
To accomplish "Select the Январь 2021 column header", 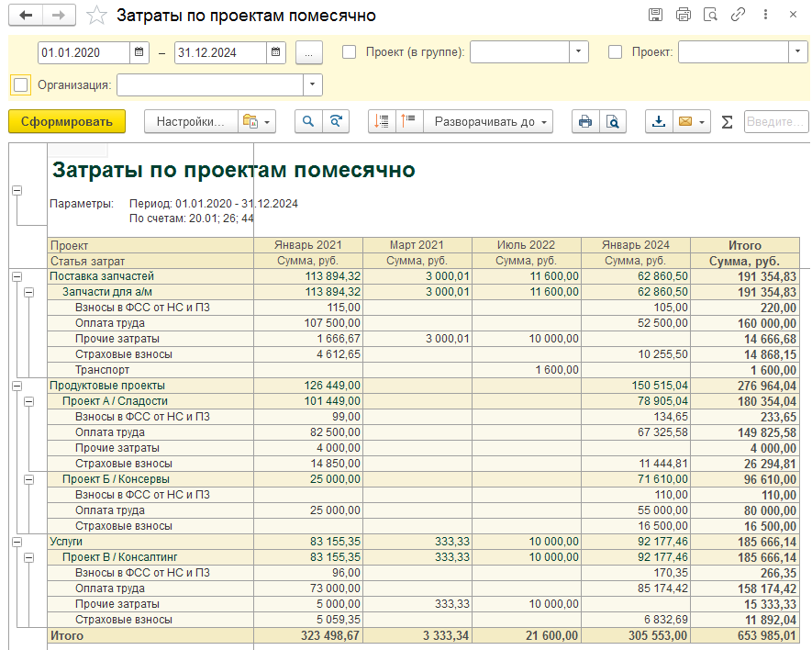I will pos(308,245).
